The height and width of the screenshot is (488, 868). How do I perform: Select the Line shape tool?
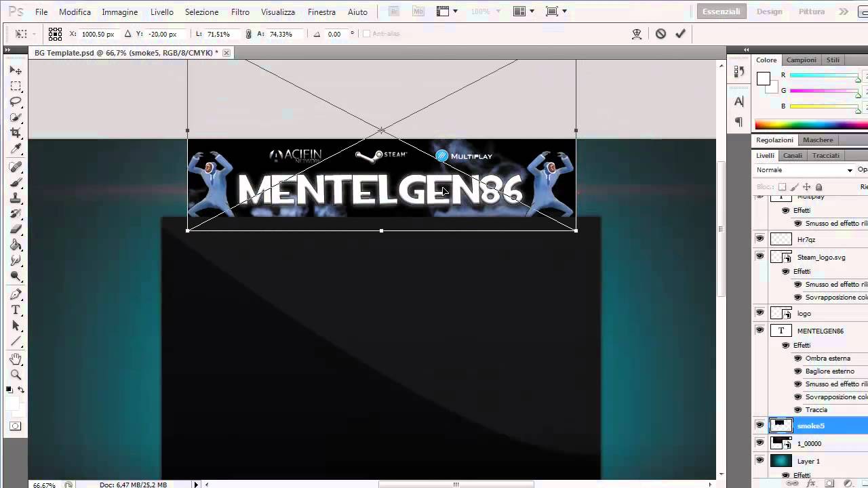(x=16, y=341)
